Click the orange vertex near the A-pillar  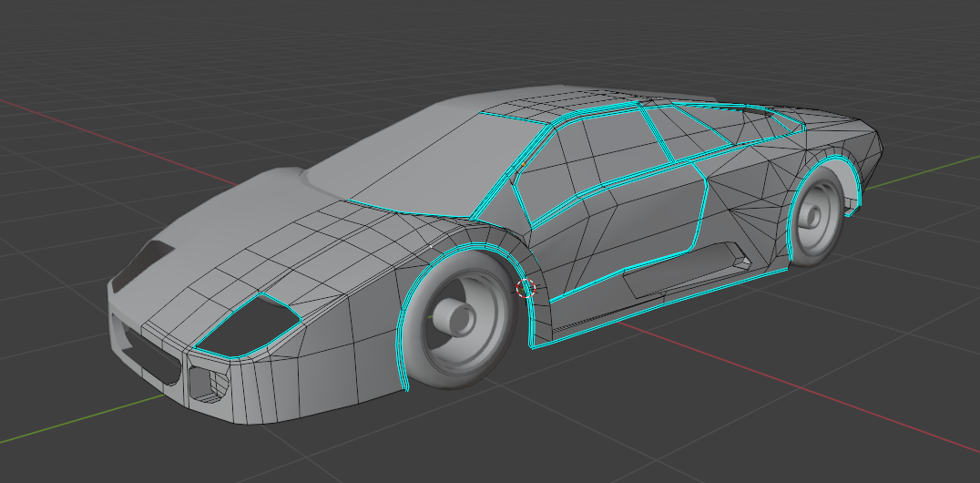[x=524, y=165]
